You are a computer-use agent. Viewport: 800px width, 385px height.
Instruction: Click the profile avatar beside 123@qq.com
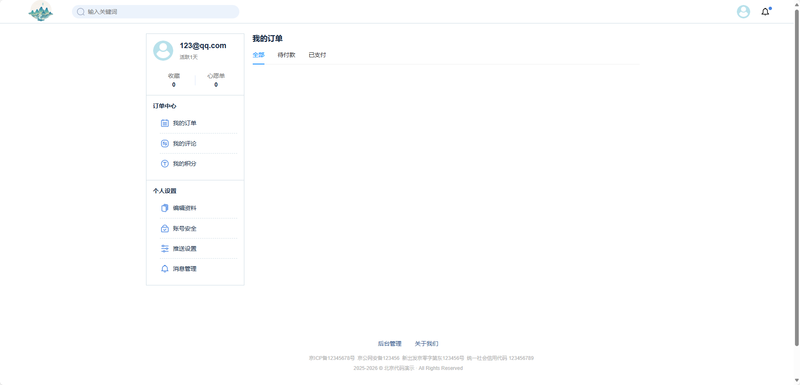tap(163, 50)
